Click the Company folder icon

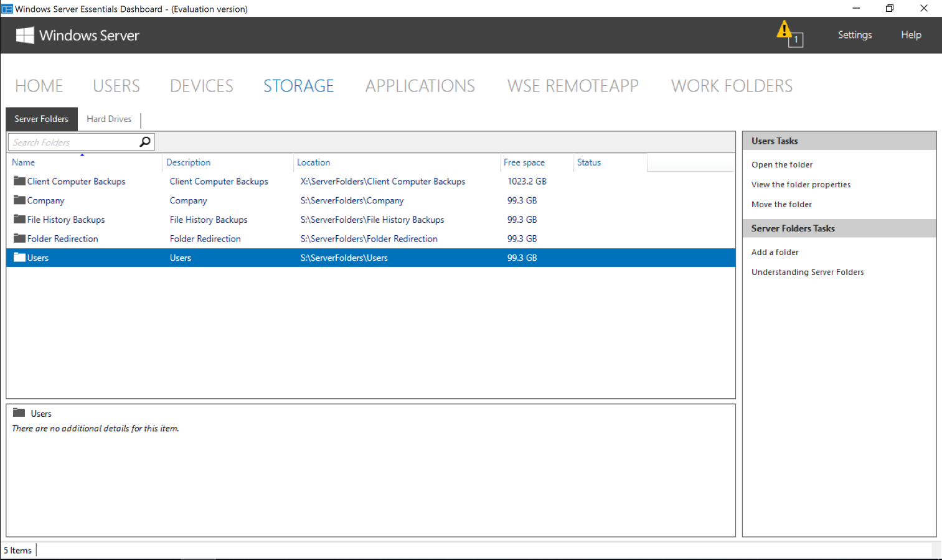click(19, 200)
